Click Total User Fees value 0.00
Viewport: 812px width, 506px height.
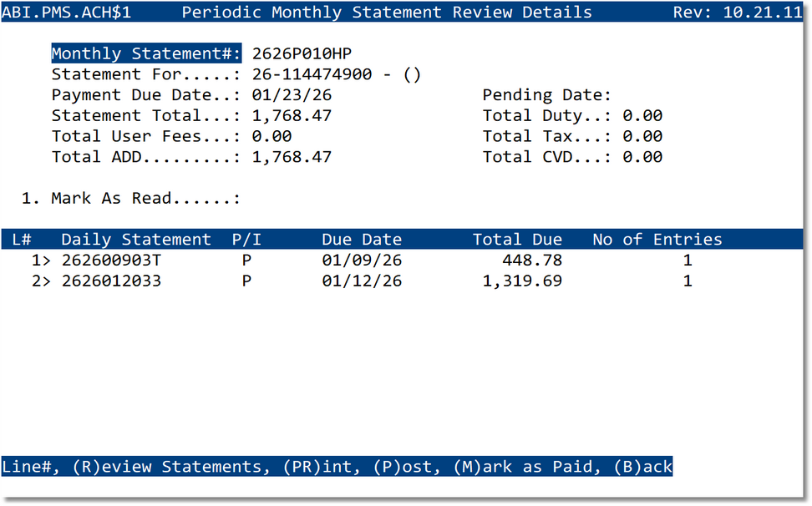click(x=272, y=136)
